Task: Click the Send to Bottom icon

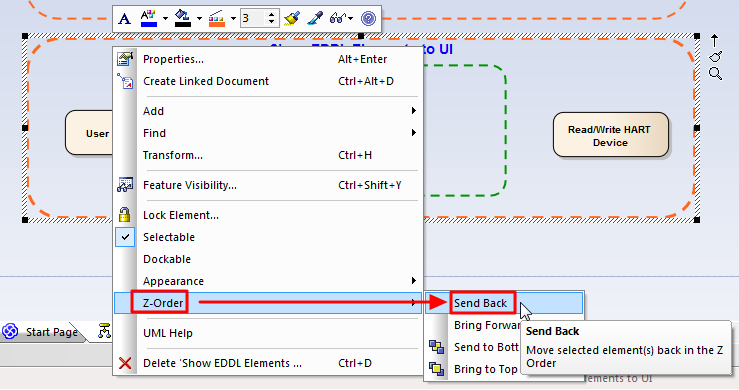Action: coord(436,347)
